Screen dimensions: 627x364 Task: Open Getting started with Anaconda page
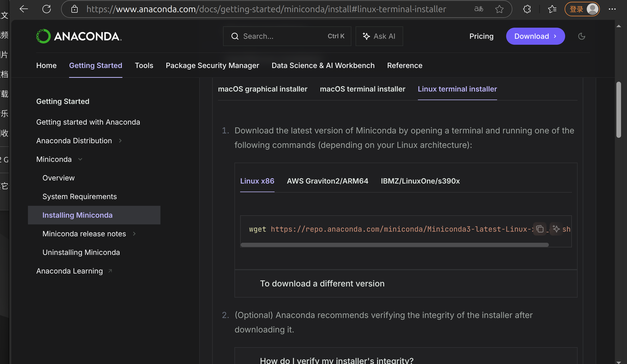click(88, 122)
